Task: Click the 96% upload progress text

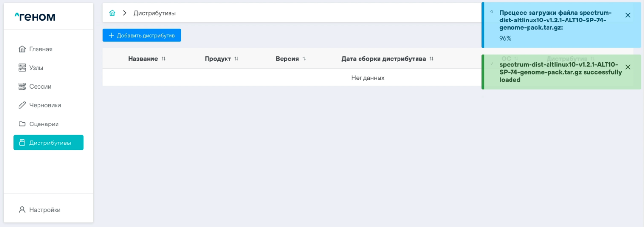Action: click(x=505, y=38)
